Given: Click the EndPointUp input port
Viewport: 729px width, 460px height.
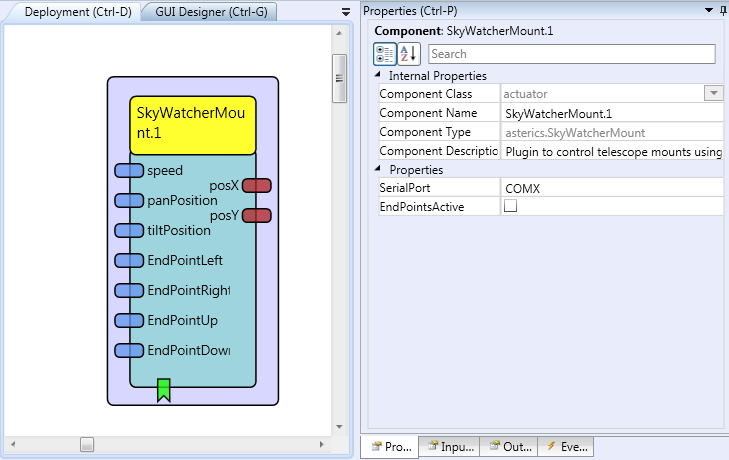Looking at the screenshot, I should tap(129, 320).
